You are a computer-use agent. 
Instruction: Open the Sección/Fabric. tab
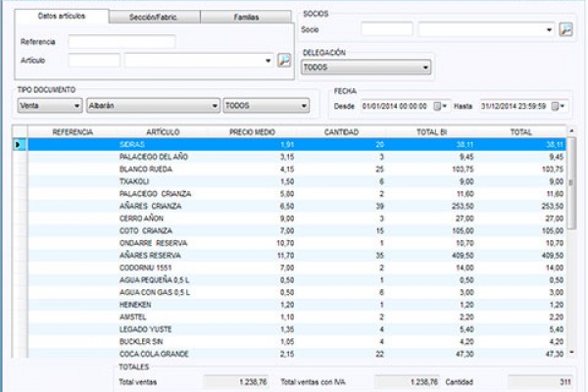(x=154, y=17)
